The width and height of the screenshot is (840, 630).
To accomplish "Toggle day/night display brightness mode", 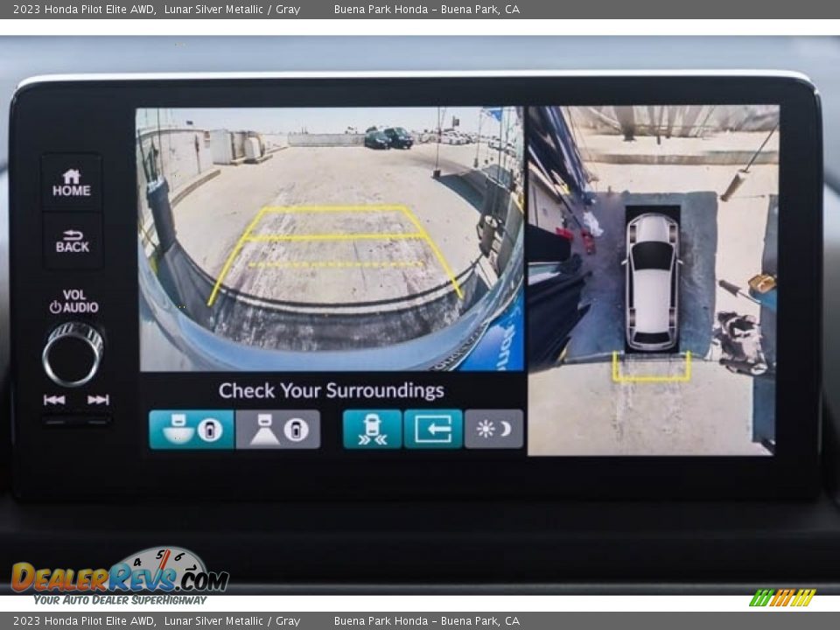I will [493, 429].
